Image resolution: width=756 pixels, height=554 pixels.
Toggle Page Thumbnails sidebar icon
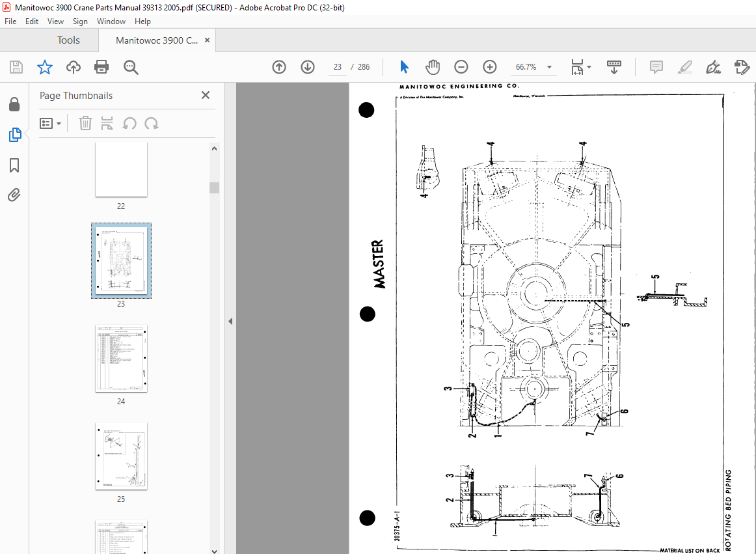[x=14, y=135]
